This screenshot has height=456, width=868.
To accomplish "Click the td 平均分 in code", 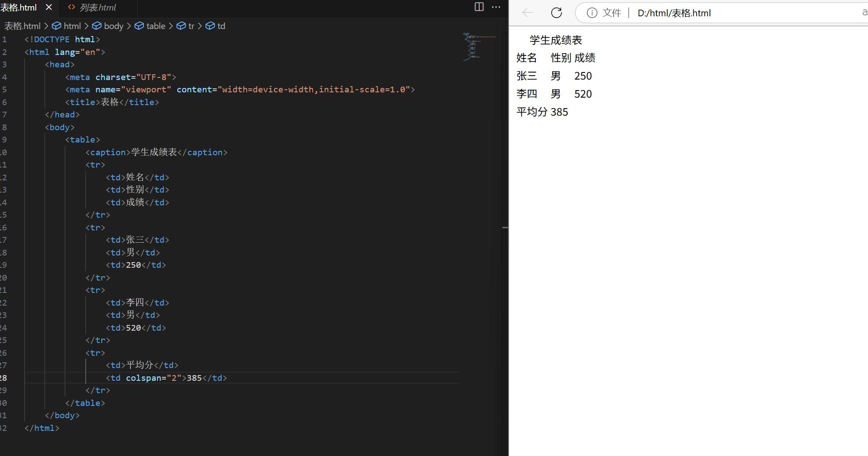I will click(142, 365).
